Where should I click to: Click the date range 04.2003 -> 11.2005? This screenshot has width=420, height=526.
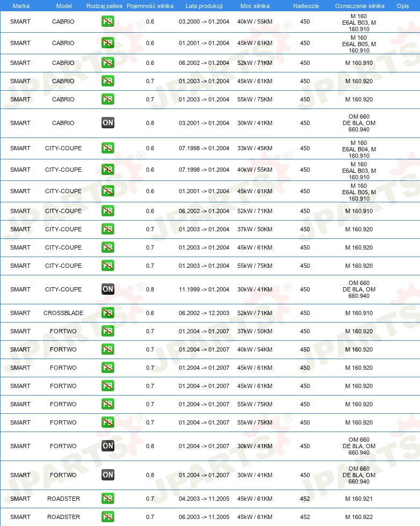coord(204,499)
